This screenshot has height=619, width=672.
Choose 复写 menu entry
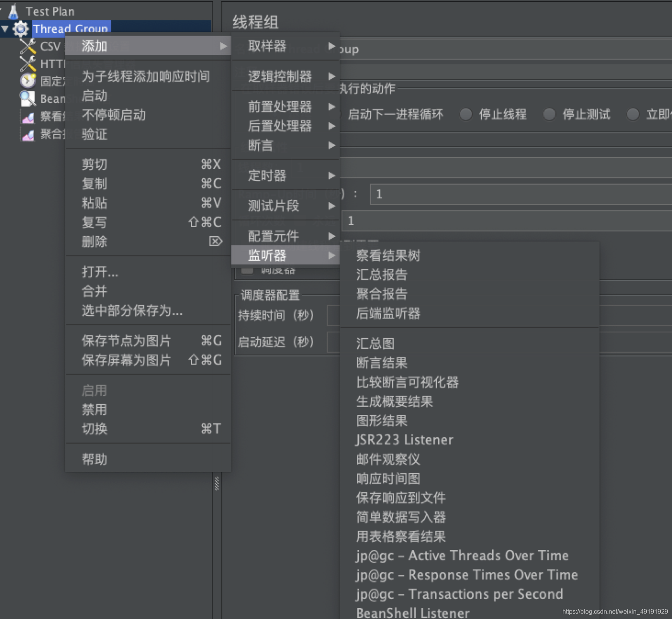[x=148, y=222]
